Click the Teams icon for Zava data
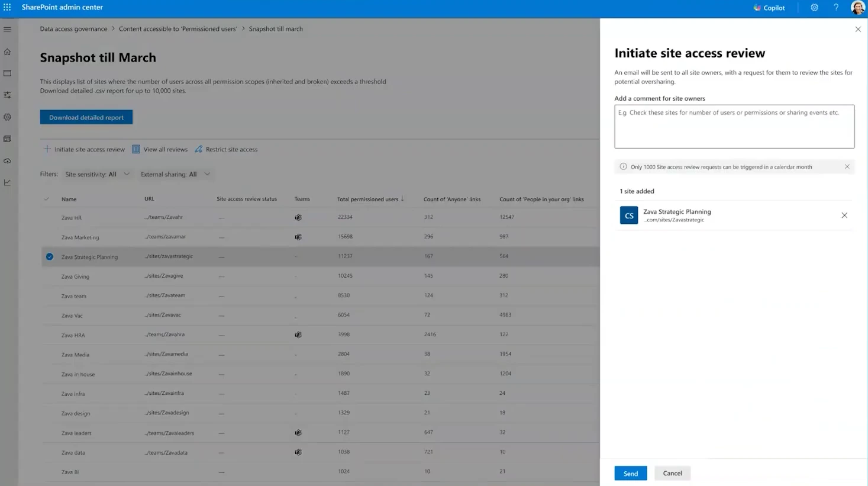Screen dimensions: 868x486 (x=298, y=452)
